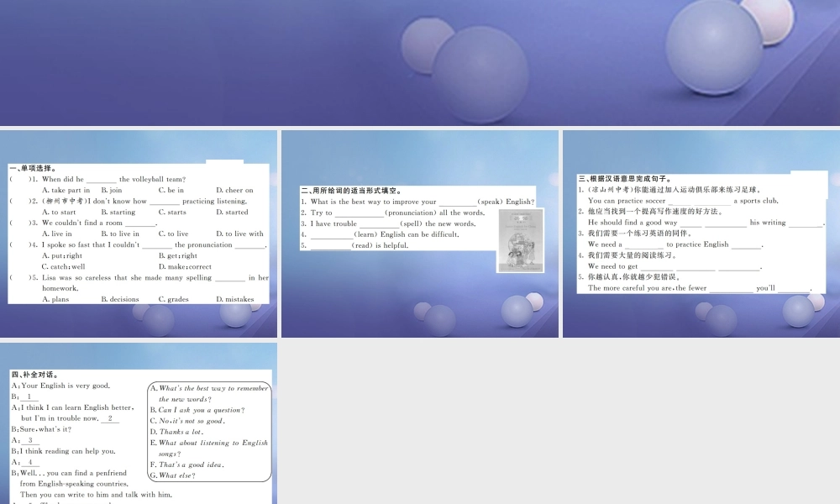
Task: Click choice 'E. What about listening to English'
Action: (x=209, y=449)
